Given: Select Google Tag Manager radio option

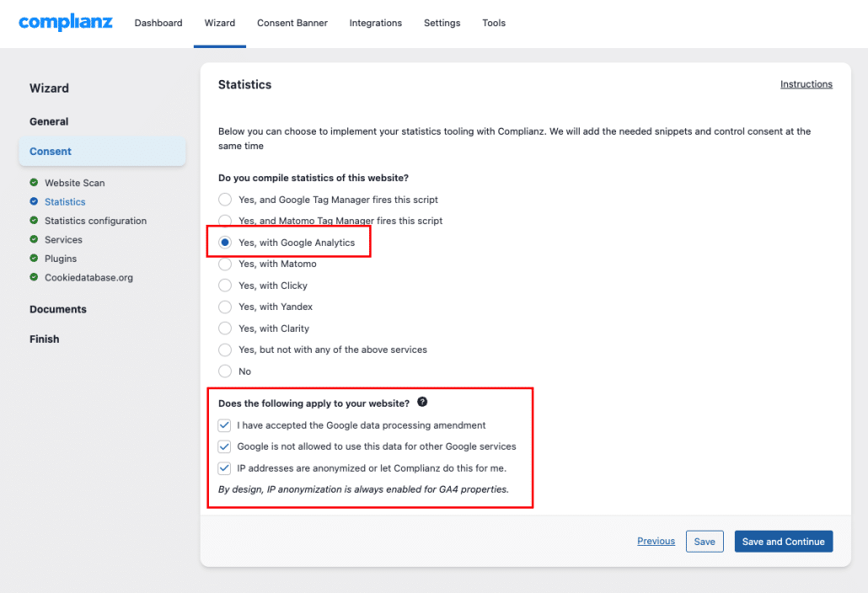Looking at the screenshot, I should (x=225, y=199).
